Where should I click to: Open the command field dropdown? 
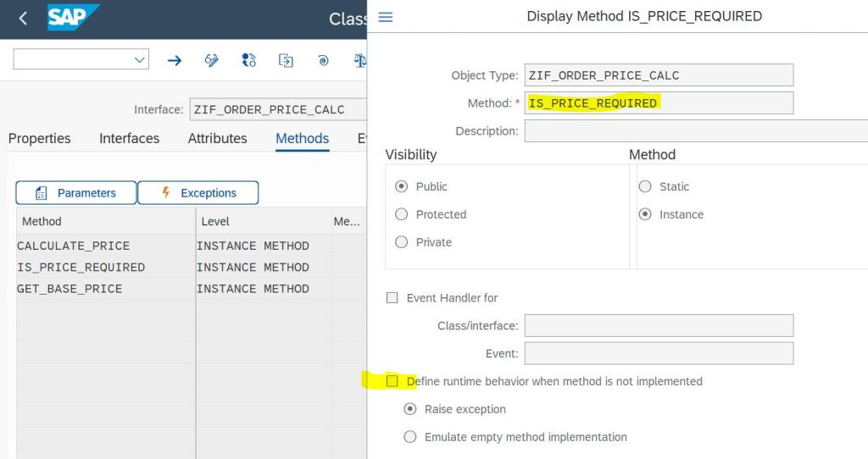139,59
